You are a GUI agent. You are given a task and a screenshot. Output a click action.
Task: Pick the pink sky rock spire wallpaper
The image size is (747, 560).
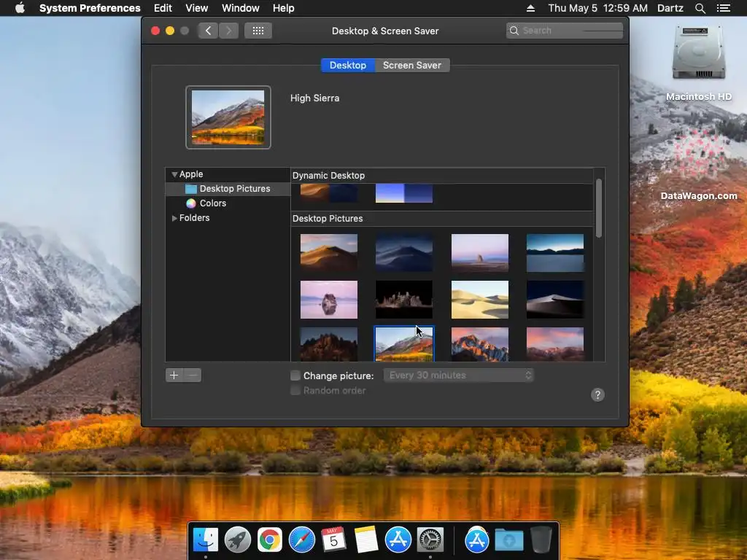click(x=480, y=253)
